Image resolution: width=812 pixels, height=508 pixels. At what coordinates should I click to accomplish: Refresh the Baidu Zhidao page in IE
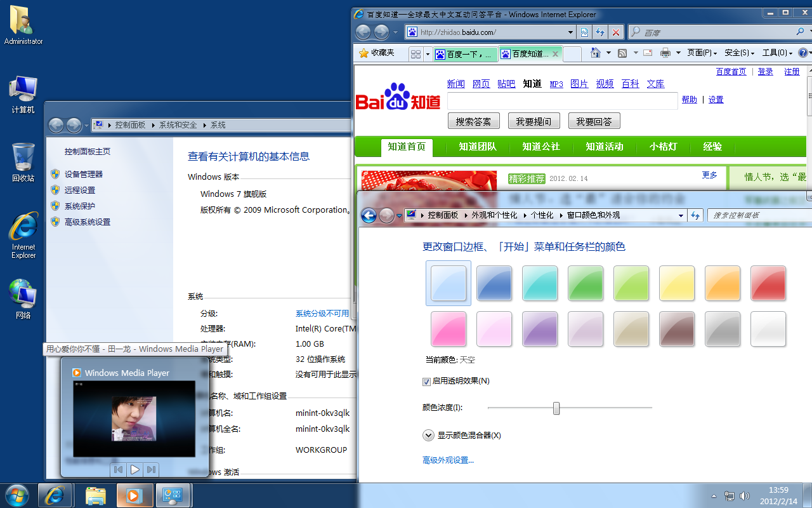click(x=600, y=32)
